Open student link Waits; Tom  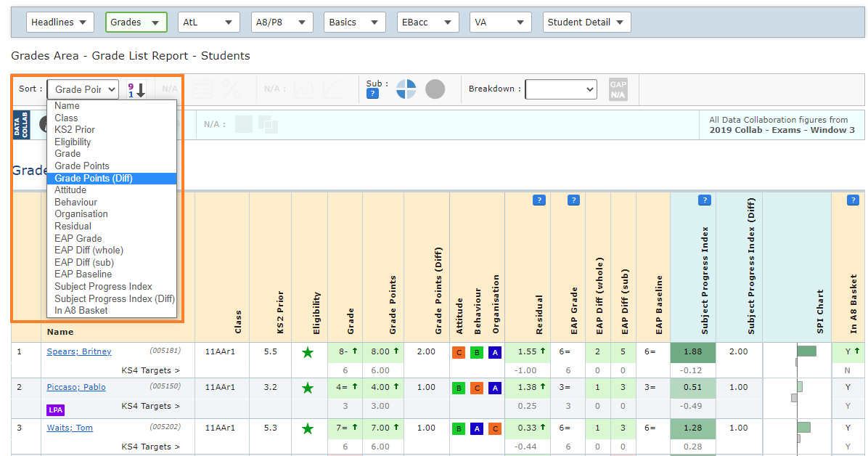pos(70,428)
